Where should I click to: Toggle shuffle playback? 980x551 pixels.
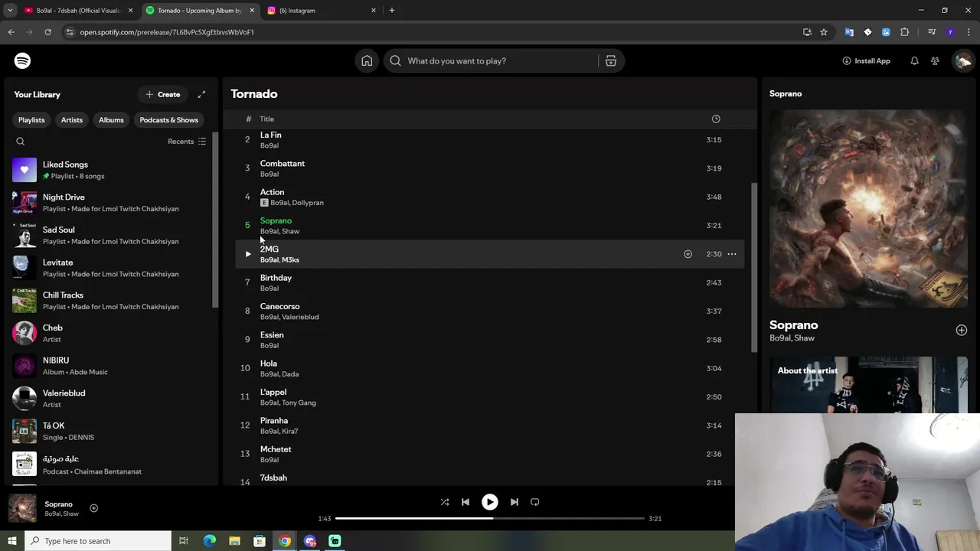click(445, 502)
